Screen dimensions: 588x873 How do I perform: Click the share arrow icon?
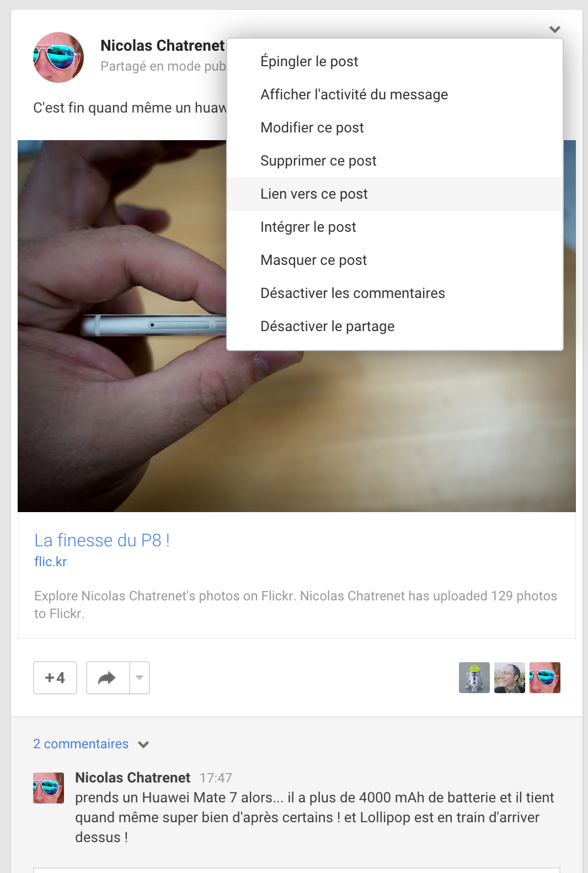click(x=108, y=678)
